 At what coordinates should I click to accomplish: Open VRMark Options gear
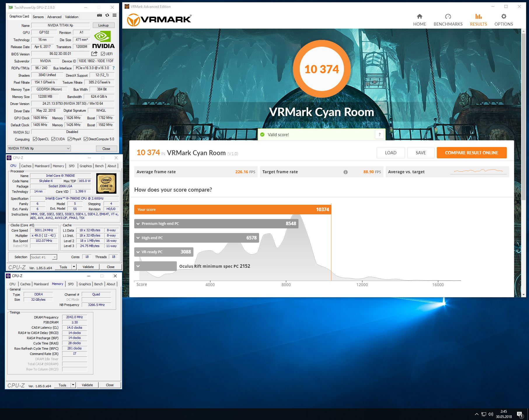pyautogui.click(x=504, y=20)
